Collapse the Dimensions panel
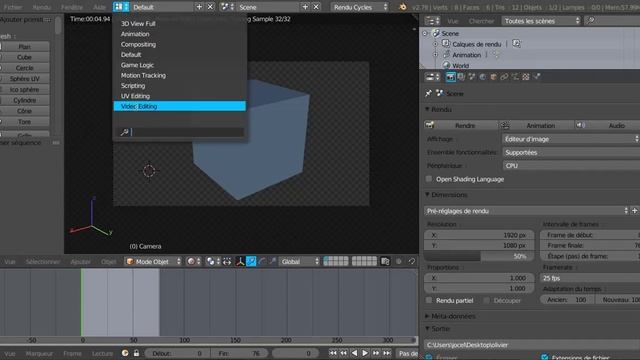 coord(427,195)
